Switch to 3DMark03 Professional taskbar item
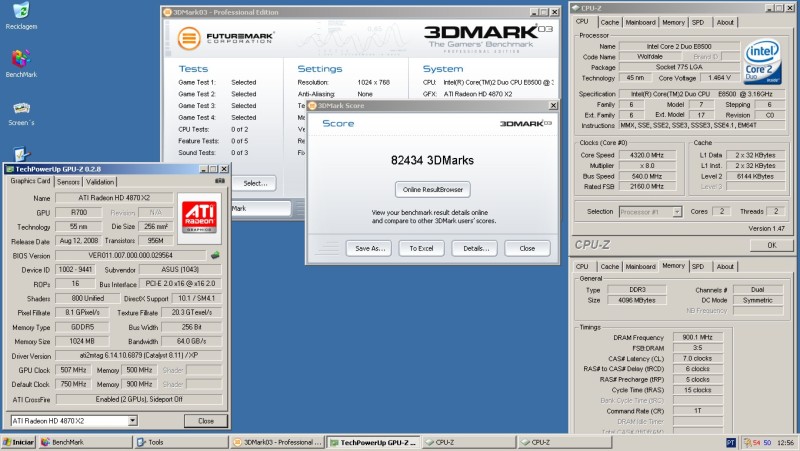This screenshot has width=800, height=451. pos(277,442)
